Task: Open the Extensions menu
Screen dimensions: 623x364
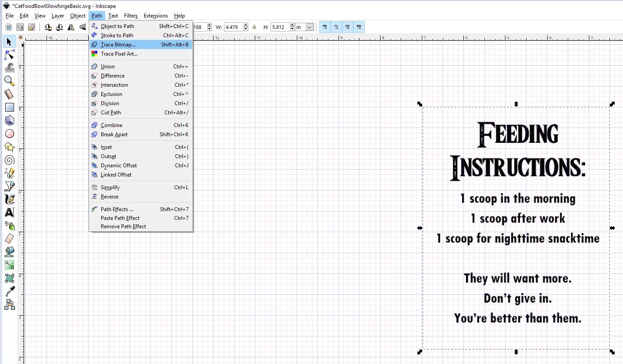Action: click(x=156, y=16)
